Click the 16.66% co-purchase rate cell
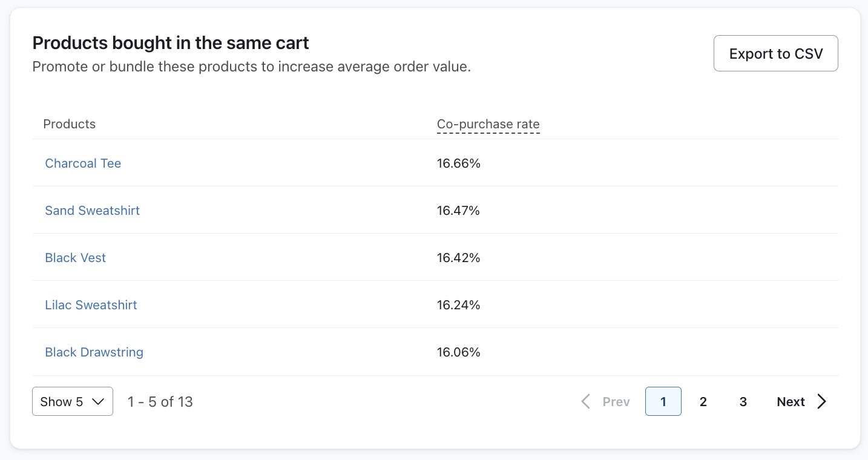The height and width of the screenshot is (460, 868). [x=458, y=163]
